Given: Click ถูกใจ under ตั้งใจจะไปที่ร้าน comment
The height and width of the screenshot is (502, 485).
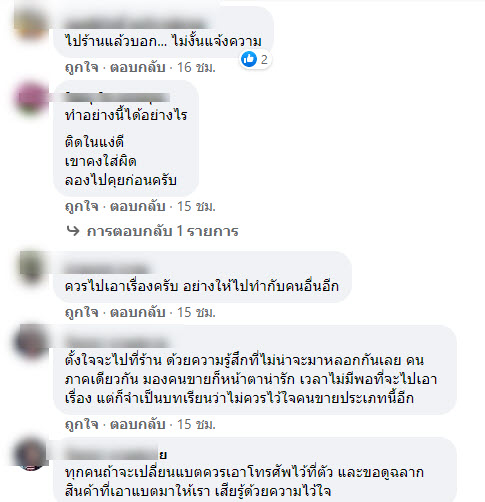Looking at the screenshot, I should pyautogui.click(x=81, y=425).
